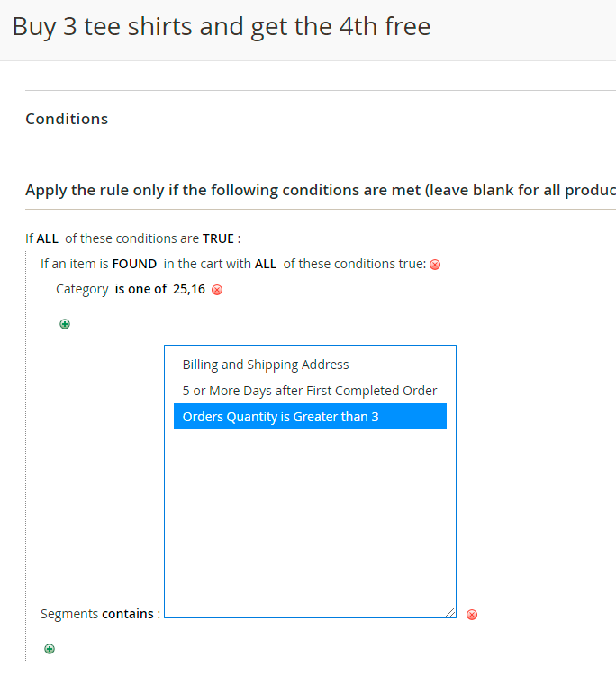Change the FOUND item setting
Viewport: 616px width, 675px height.
[x=134, y=264]
